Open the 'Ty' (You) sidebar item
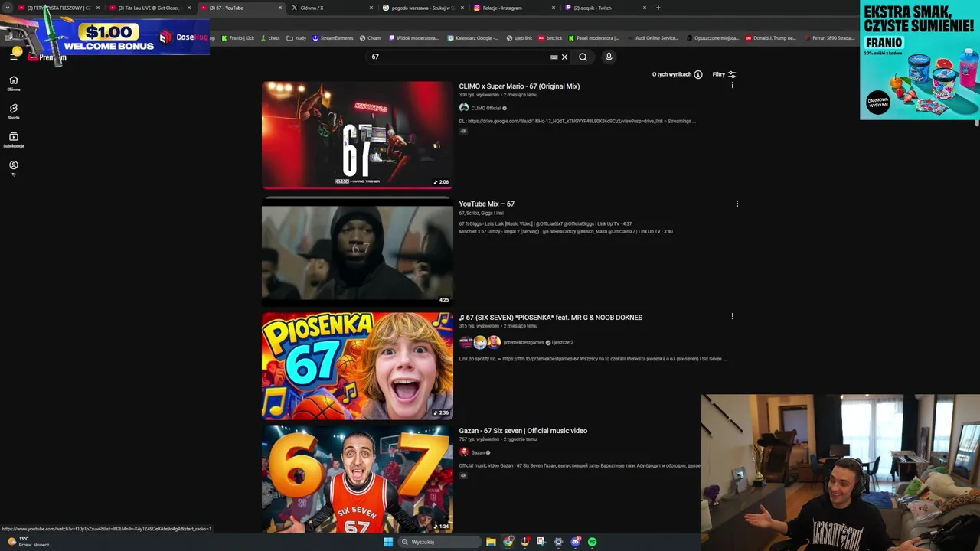The width and height of the screenshot is (980, 551). [x=13, y=168]
